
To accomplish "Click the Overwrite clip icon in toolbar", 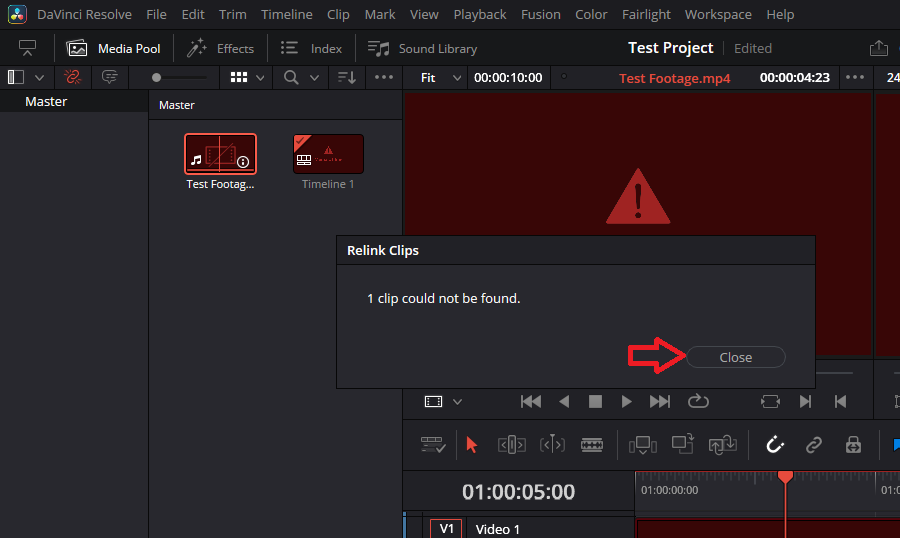I will [682, 445].
